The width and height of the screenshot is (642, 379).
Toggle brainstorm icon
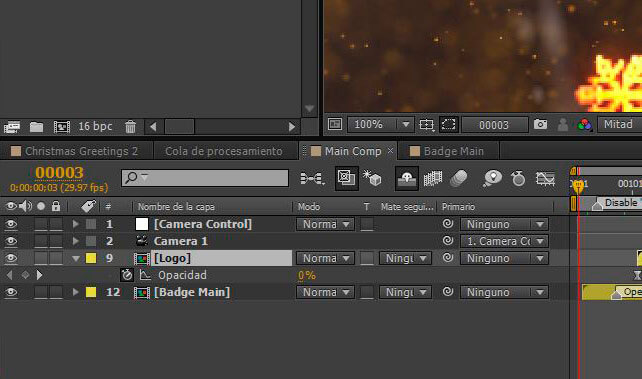(492, 178)
